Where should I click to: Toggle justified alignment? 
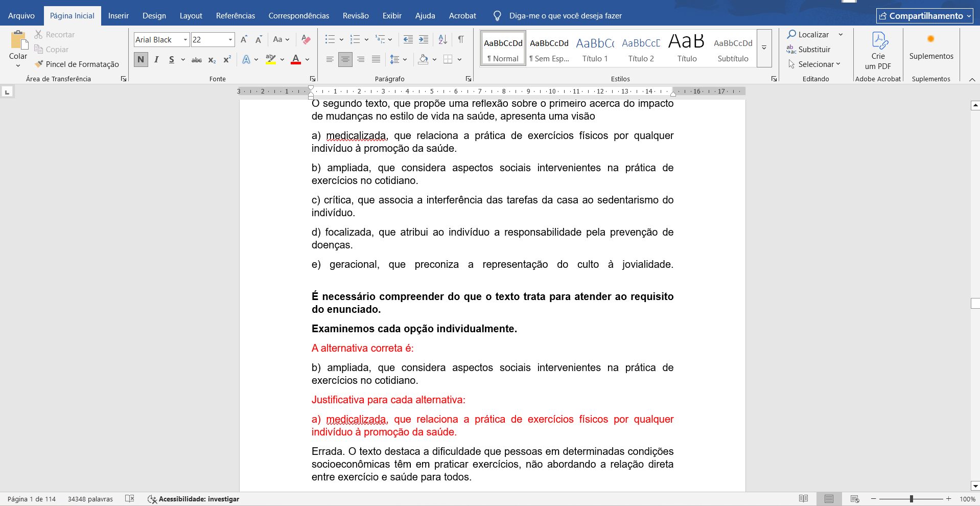pos(376,59)
